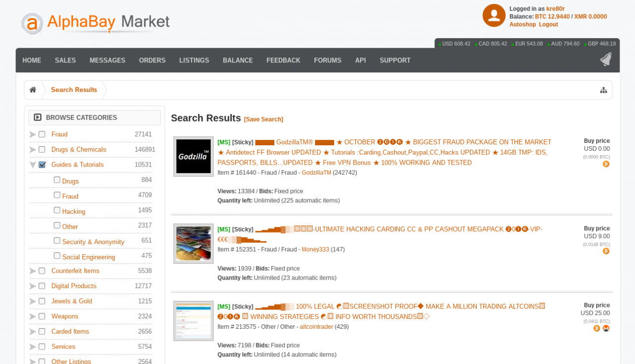Go to the ORDERS navigation tab

(x=152, y=60)
